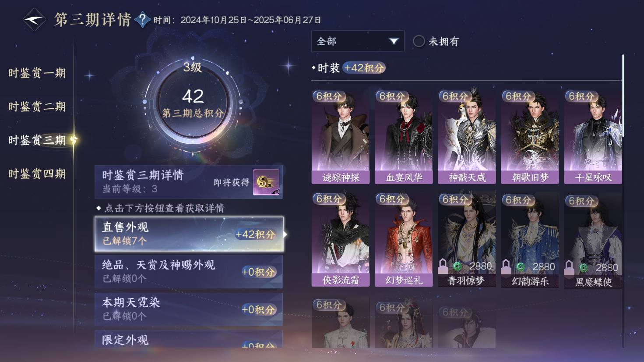644x362 pixels.
Task: Open 时鉴赏三期详情 panel button
Action: click(189, 182)
